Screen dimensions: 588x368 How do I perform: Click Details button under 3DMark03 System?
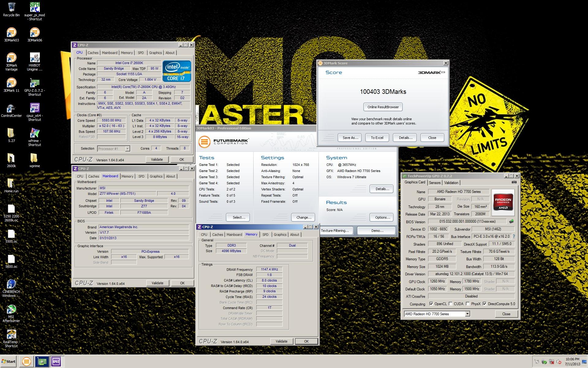click(x=382, y=189)
